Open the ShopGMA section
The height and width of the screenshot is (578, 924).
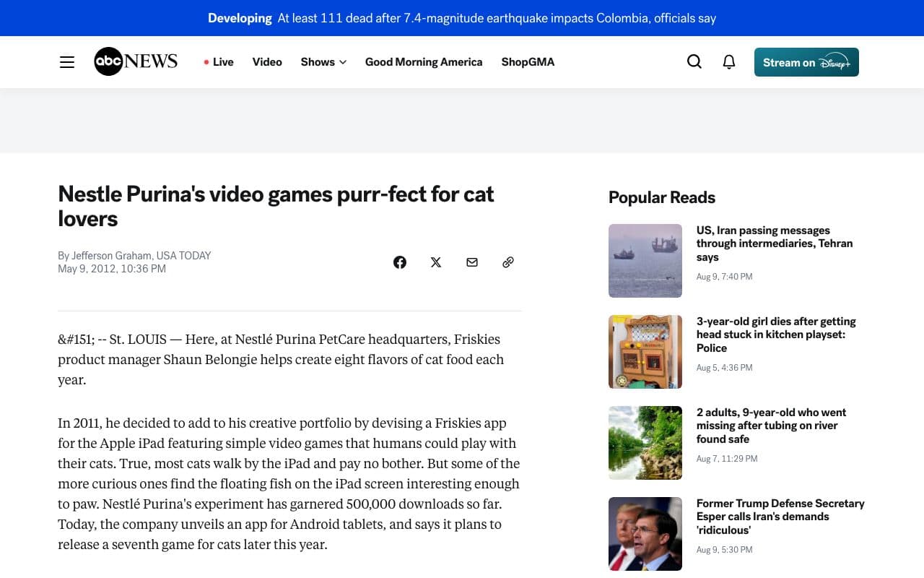point(528,62)
